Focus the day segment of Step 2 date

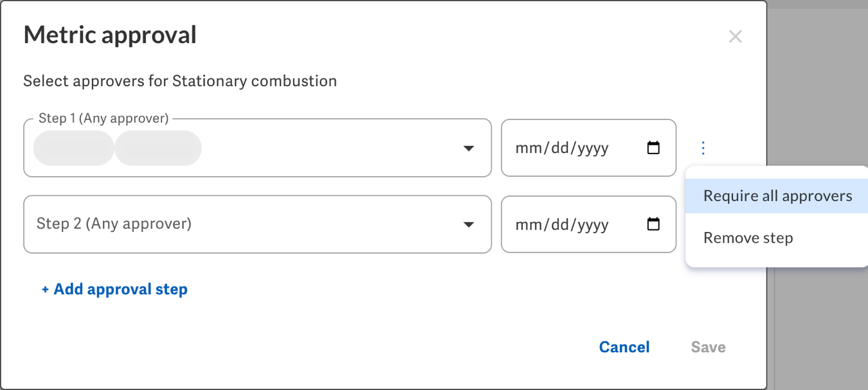(x=560, y=225)
